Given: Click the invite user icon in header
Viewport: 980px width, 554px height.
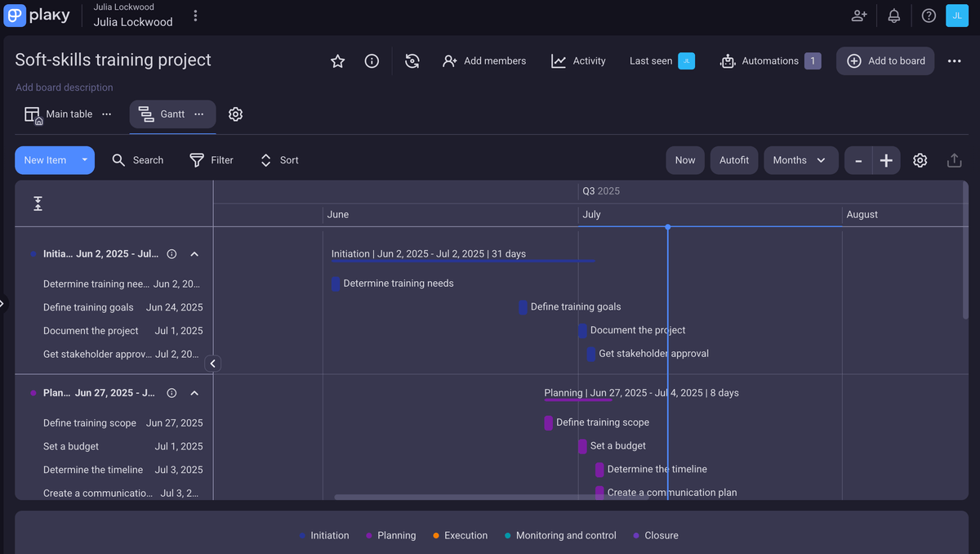Looking at the screenshot, I should coord(859,16).
